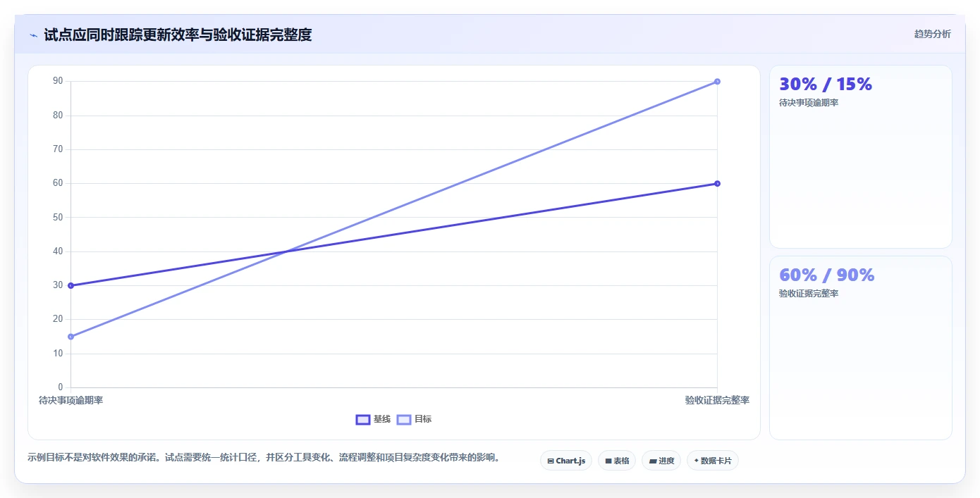Click the y-axis value 0
980x498 pixels.
[61, 387]
